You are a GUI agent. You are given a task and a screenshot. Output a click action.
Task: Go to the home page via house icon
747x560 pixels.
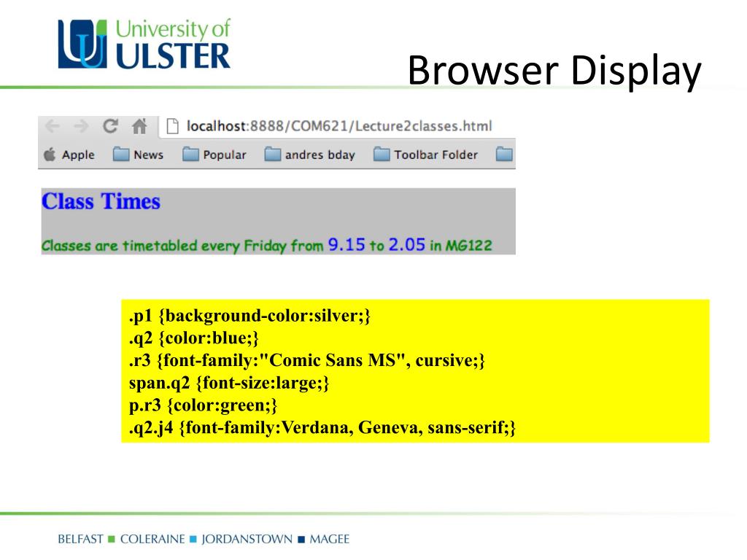click(x=139, y=126)
